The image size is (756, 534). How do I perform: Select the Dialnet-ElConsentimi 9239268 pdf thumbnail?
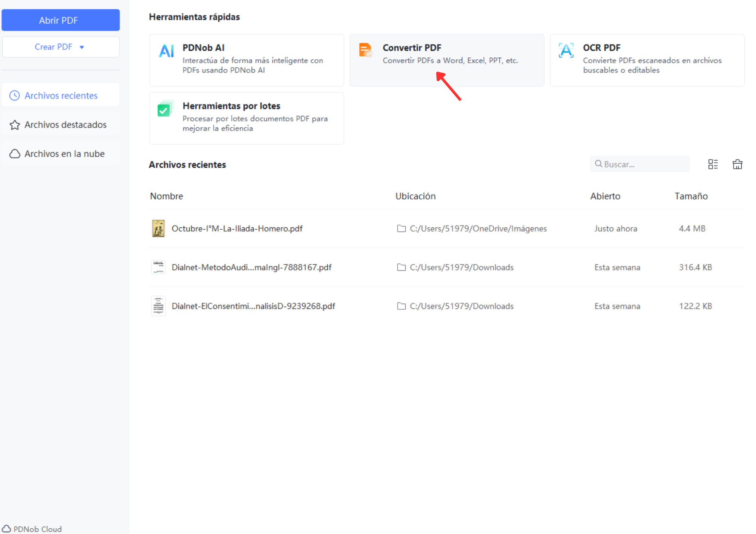tap(158, 306)
